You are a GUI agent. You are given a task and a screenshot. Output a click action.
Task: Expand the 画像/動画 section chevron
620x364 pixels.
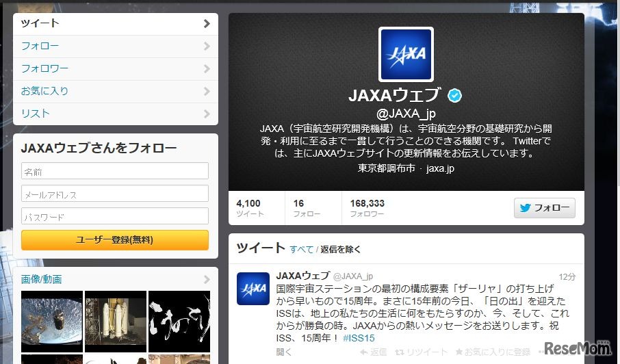coord(207,279)
